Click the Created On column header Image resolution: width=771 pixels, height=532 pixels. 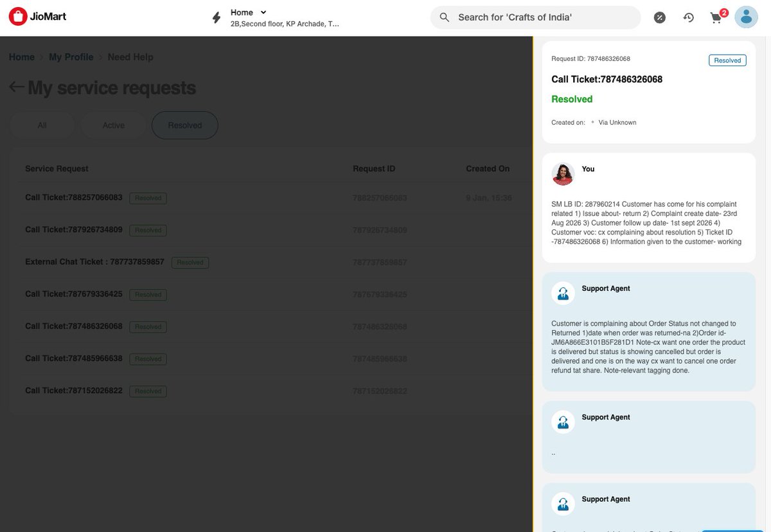(x=488, y=169)
